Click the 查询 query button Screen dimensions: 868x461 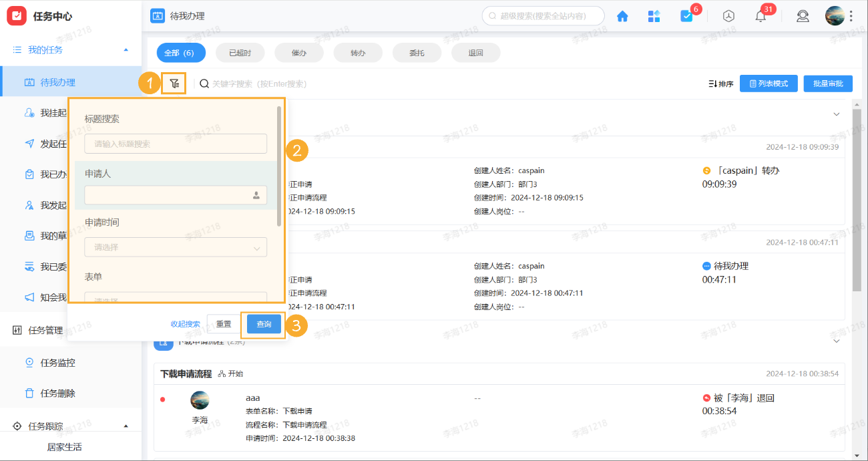tap(263, 323)
